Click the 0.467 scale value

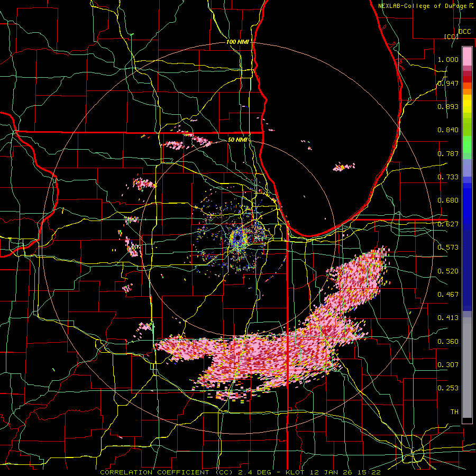click(x=448, y=295)
